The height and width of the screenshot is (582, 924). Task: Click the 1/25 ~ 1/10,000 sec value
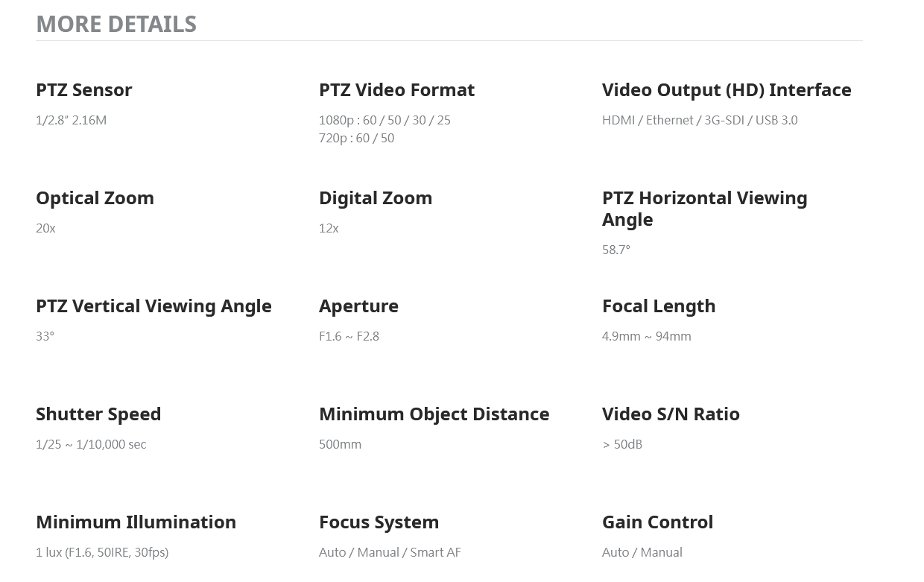point(91,444)
